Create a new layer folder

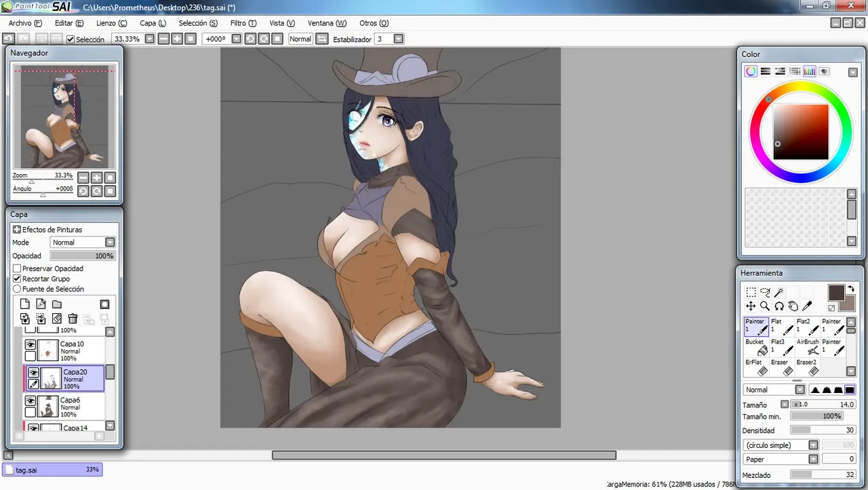[x=57, y=304]
